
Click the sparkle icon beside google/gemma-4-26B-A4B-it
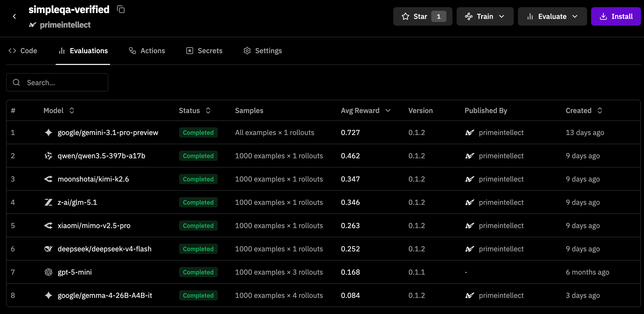(x=48, y=295)
